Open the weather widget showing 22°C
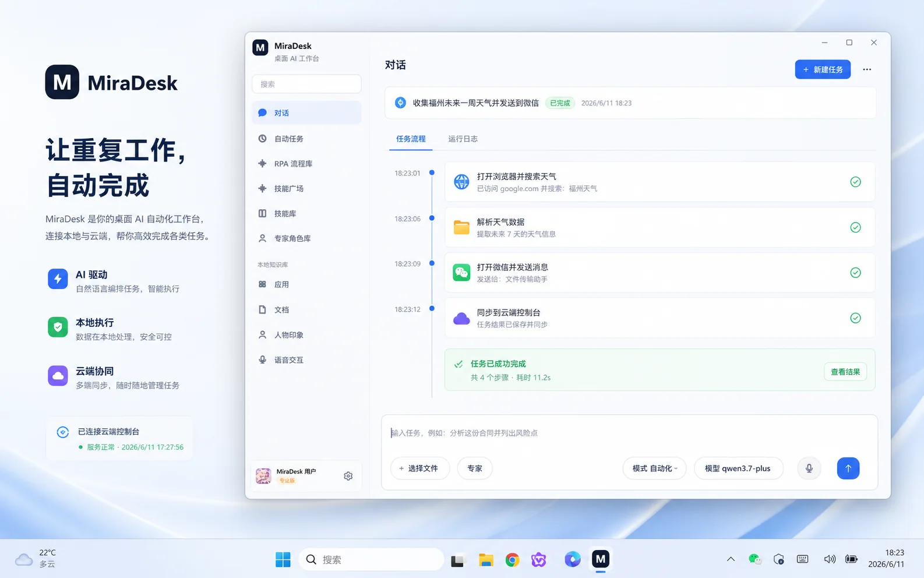924x578 pixels. [x=36, y=558]
